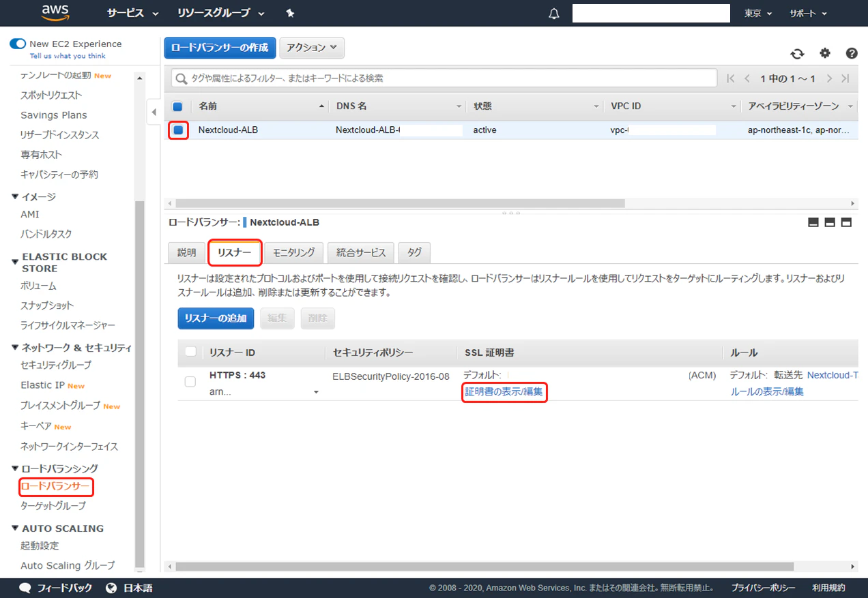The height and width of the screenshot is (598, 868).
Task: Switch to the タグ tab
Action: coord(414,253)
